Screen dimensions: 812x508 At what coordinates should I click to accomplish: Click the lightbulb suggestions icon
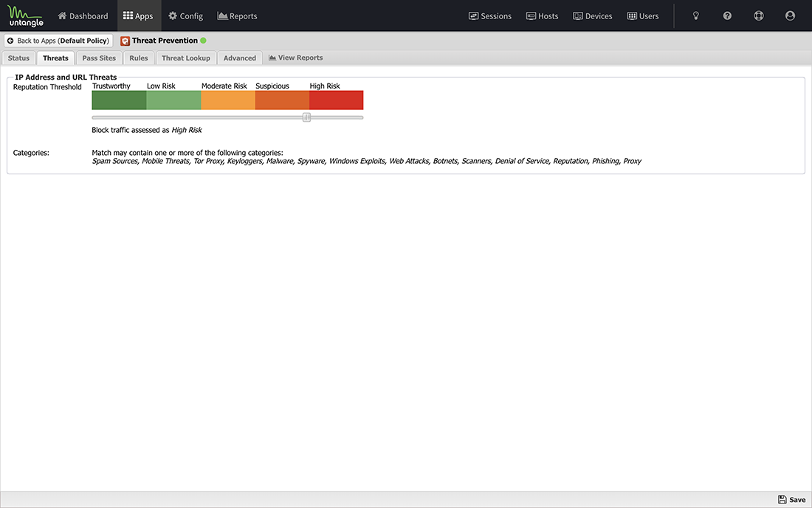[696, 16]
